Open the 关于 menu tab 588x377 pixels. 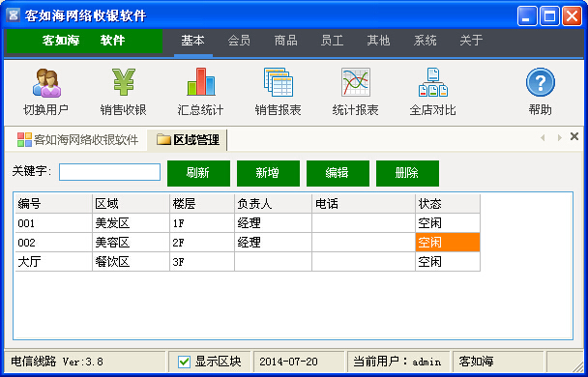pos(471,41)
